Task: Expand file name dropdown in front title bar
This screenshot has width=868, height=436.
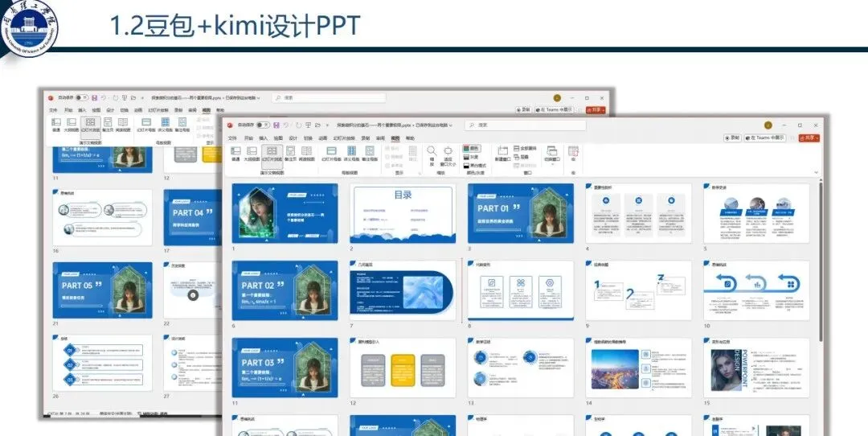Action: tap(451, 125)
